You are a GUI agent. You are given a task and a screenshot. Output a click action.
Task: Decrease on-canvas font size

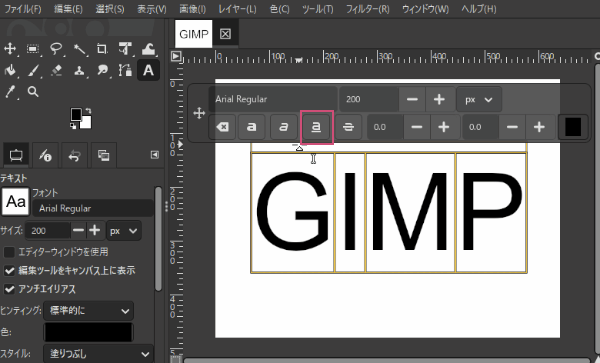click(412, 99)
